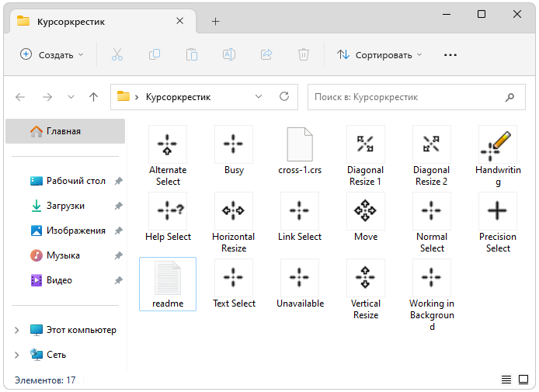The image size is (539, 392).
Task: Open the recent locations chevron
Action: 71,97
